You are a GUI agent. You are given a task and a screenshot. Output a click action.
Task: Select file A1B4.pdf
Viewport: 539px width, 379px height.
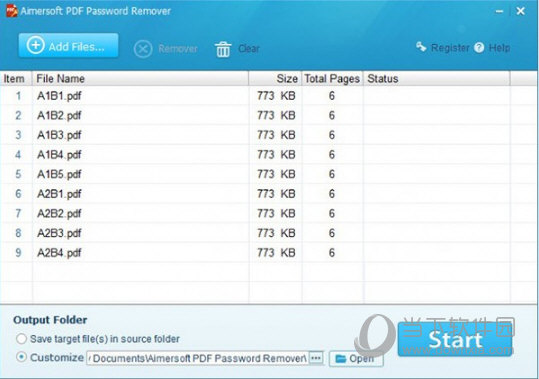point(59,155)
